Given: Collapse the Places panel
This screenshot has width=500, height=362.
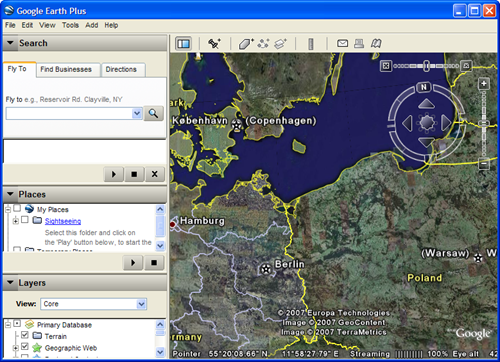Looking at the screenshot, I should click(x=10, y=194).
